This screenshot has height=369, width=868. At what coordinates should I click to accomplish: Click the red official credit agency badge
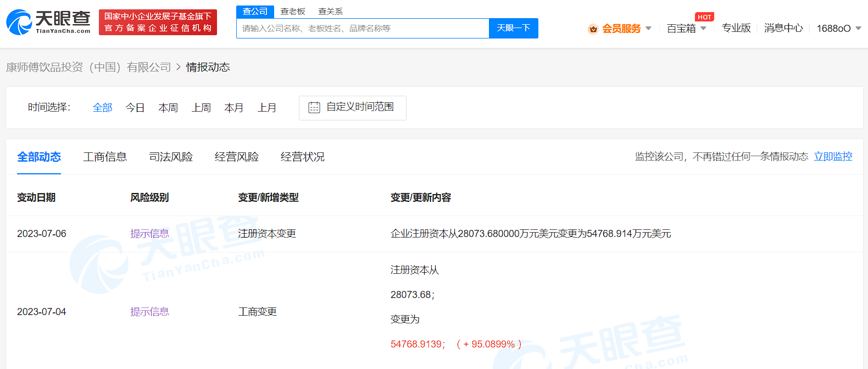[158, 22]
